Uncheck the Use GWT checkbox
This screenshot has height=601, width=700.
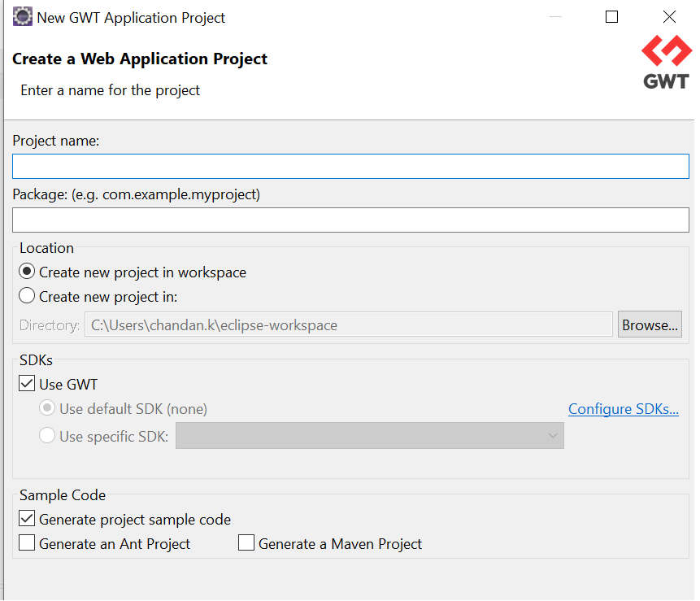(27, 384)
